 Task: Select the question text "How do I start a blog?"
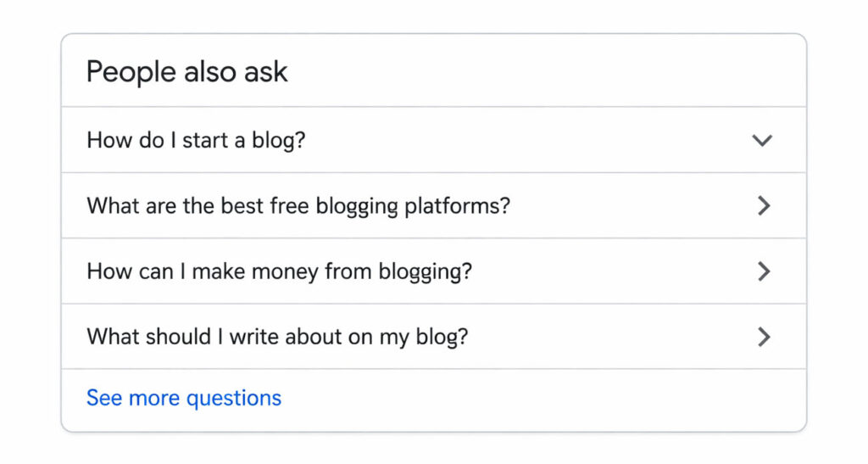196,140
